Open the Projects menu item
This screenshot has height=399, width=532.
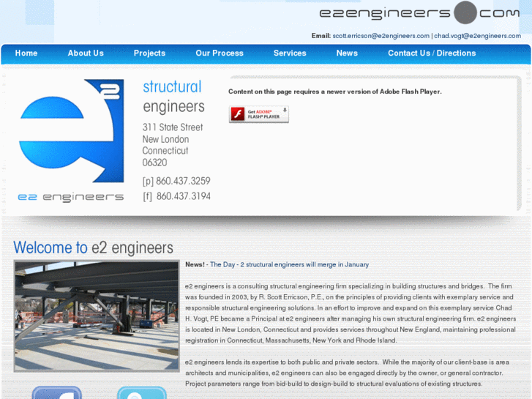(149, 53)
